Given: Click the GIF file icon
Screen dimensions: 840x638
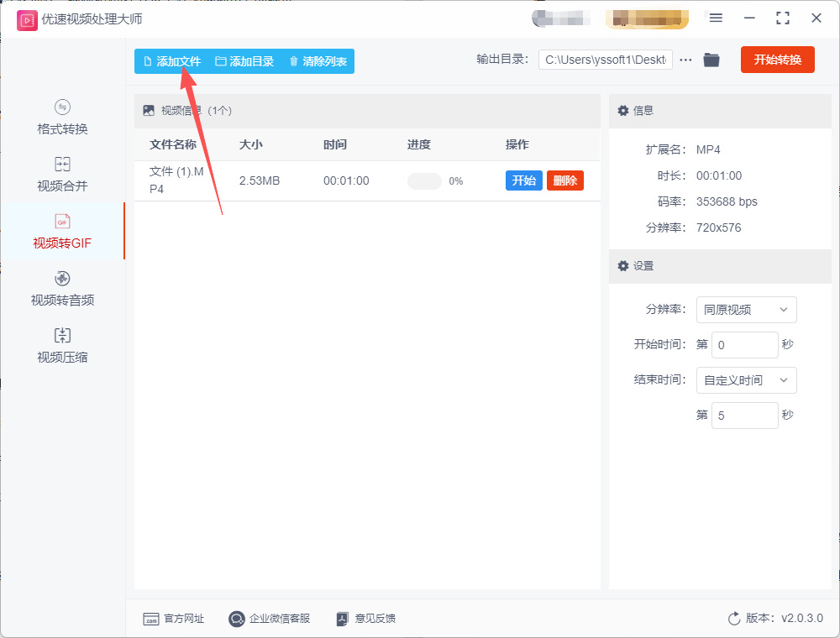Looking at the screenshot, I should point(62,221).
